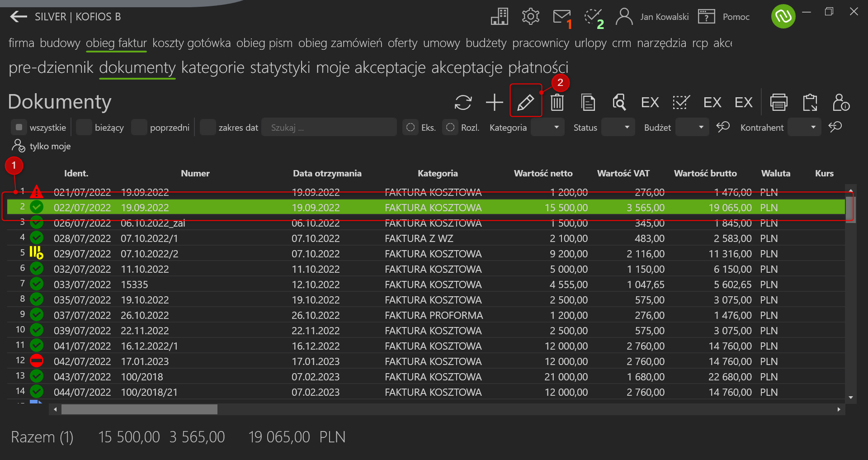Switch to kategorie tab
The width and height of the screenshot is (868, 460).
pos(212,67)
